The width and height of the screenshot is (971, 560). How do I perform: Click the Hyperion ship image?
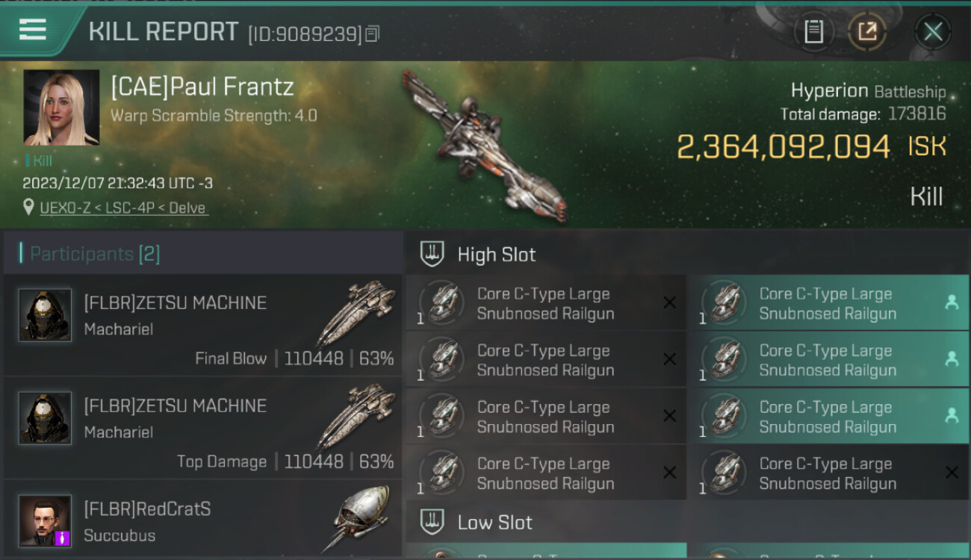[485, 146]
